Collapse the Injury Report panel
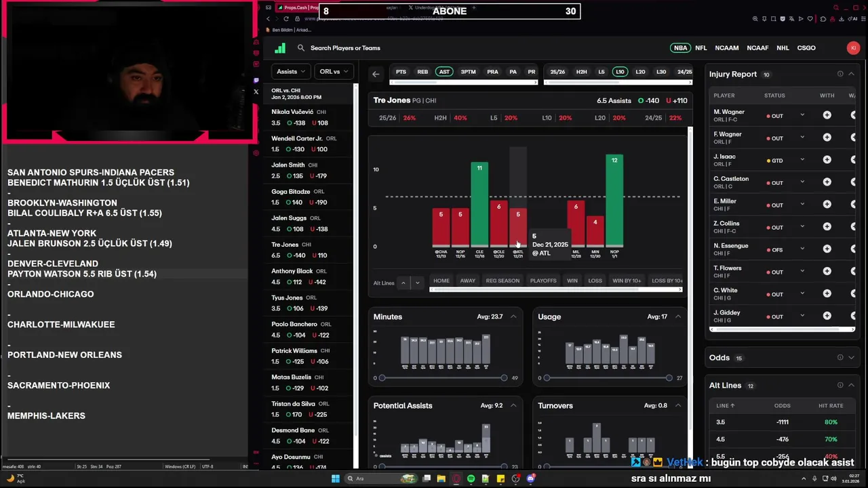Image resolution: width=868 pixels, height=488 pixels. tap(851, 74)
